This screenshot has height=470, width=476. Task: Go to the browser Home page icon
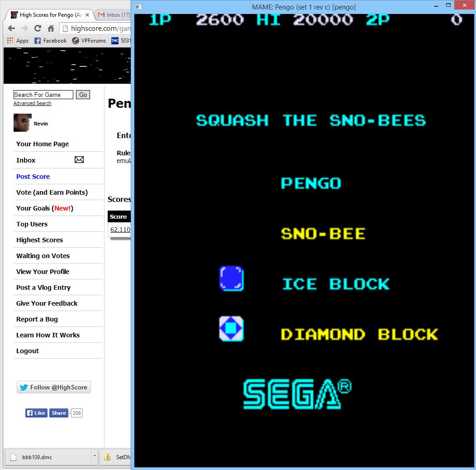[x=51, y=29]
